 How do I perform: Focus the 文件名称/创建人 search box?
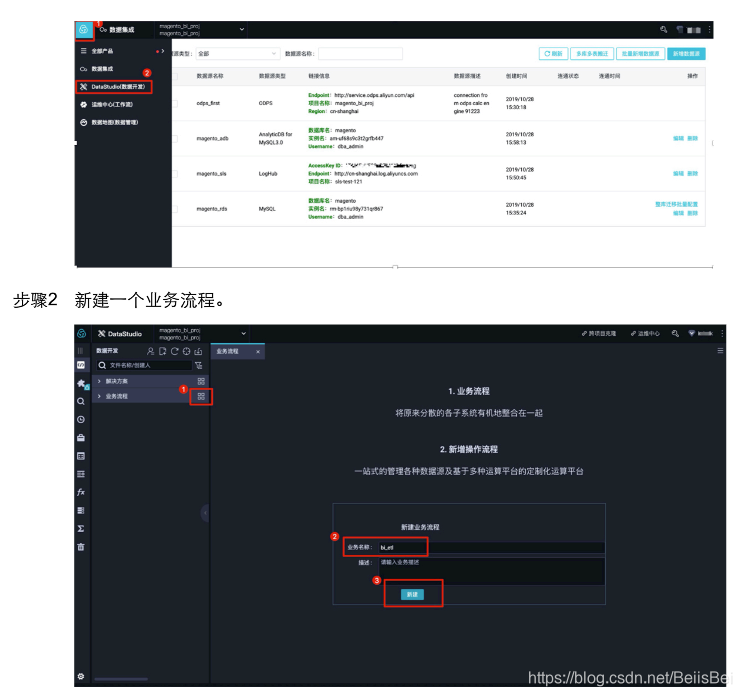pos(145,365)
